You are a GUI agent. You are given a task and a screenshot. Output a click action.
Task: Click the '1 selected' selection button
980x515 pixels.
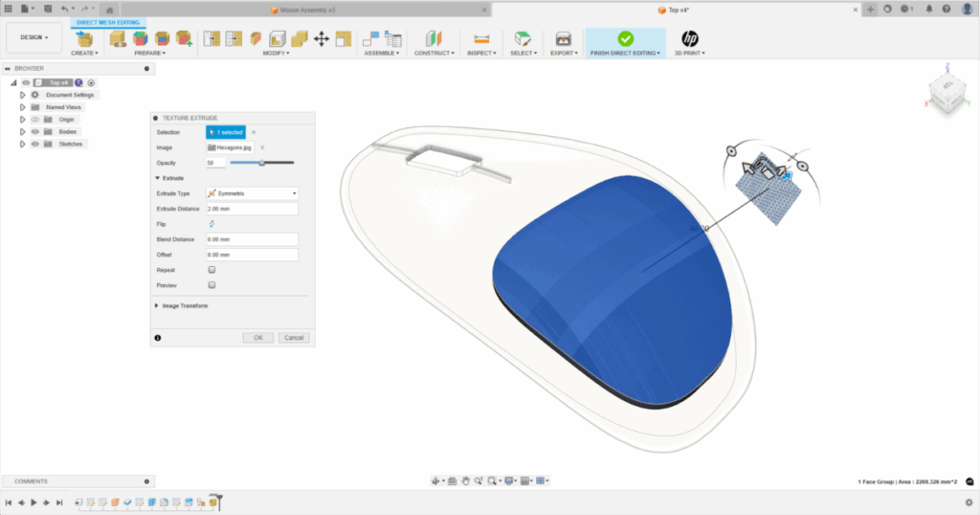(x=226, y=132)
